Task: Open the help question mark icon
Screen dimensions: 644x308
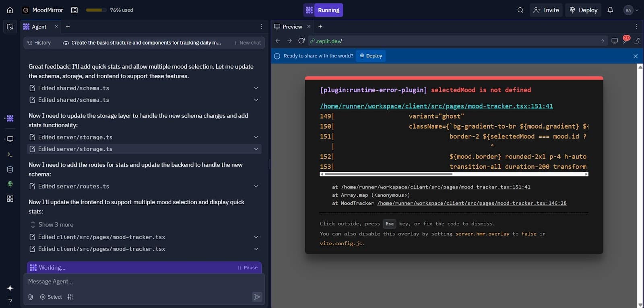Action: point(10,302)
